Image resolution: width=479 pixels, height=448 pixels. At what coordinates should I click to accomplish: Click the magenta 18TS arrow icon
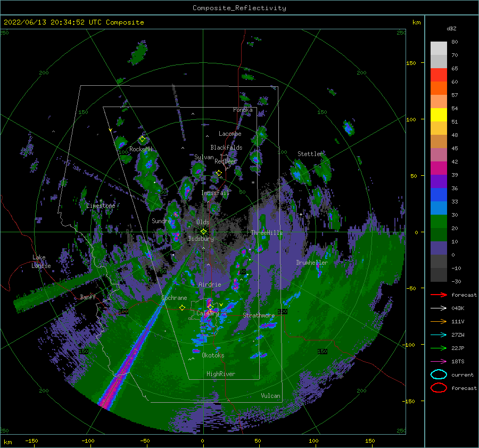439,362
